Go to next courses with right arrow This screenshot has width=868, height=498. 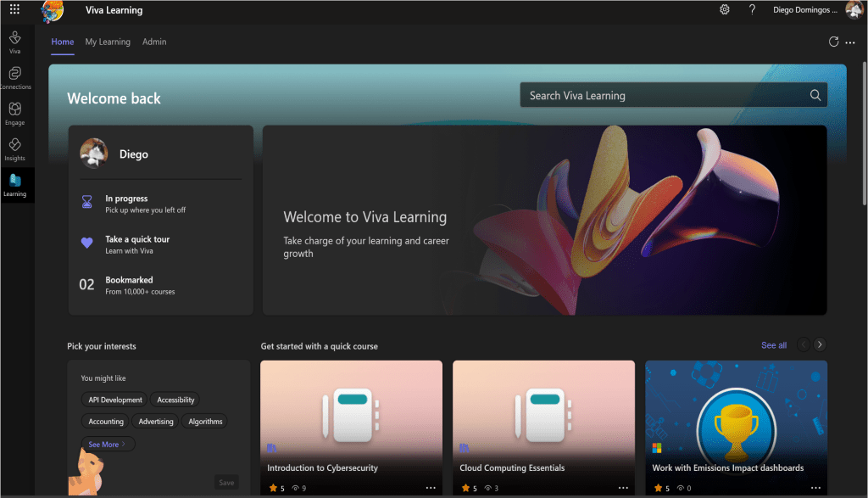pos(820,344)
